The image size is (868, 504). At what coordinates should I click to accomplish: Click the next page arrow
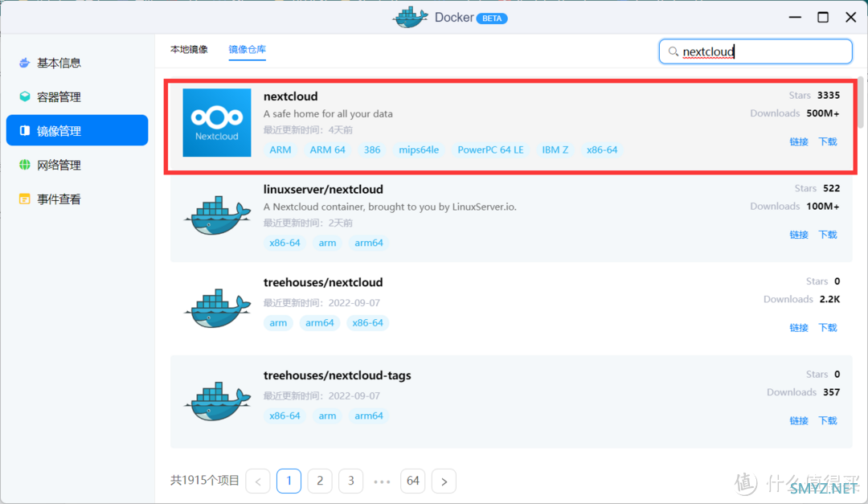[444, 481]
